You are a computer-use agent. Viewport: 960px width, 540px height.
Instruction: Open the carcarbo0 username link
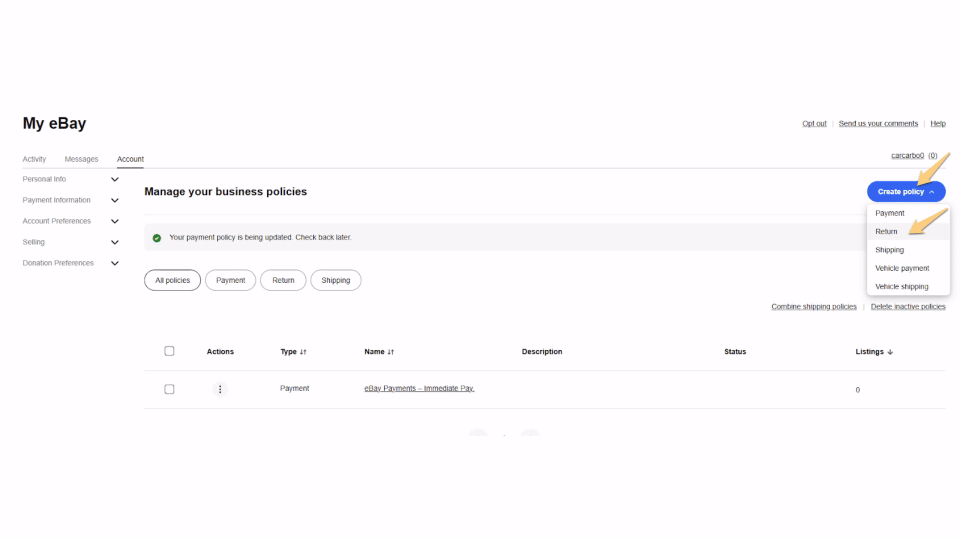pyautogui.click(x=907, y=156)
